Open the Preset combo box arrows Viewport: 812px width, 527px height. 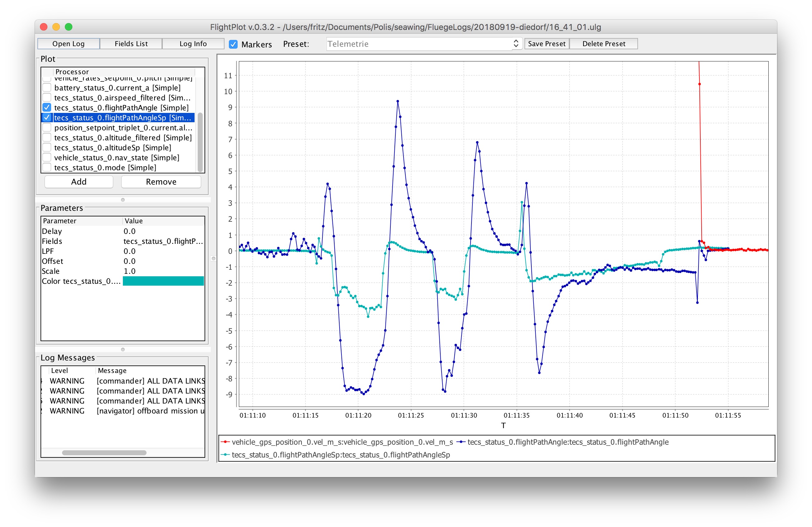tap(516, 44)
